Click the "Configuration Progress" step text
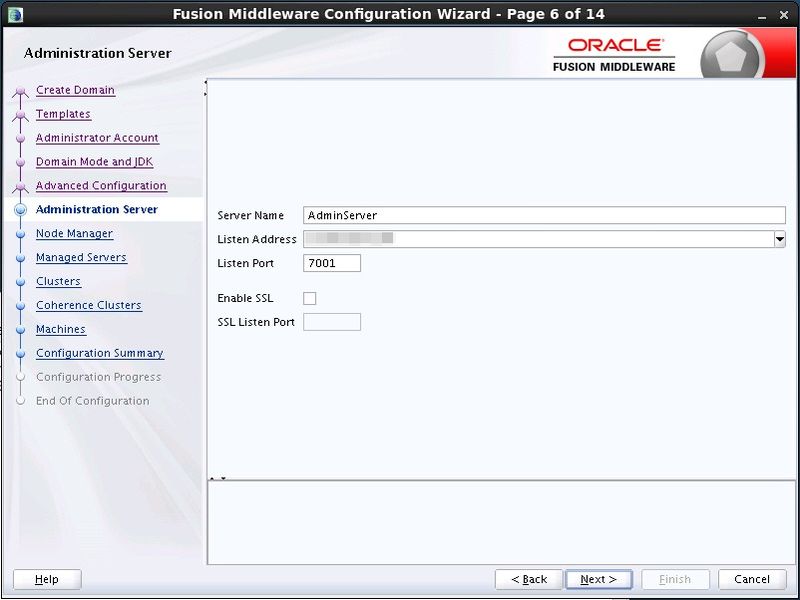 tap(98, 377)
